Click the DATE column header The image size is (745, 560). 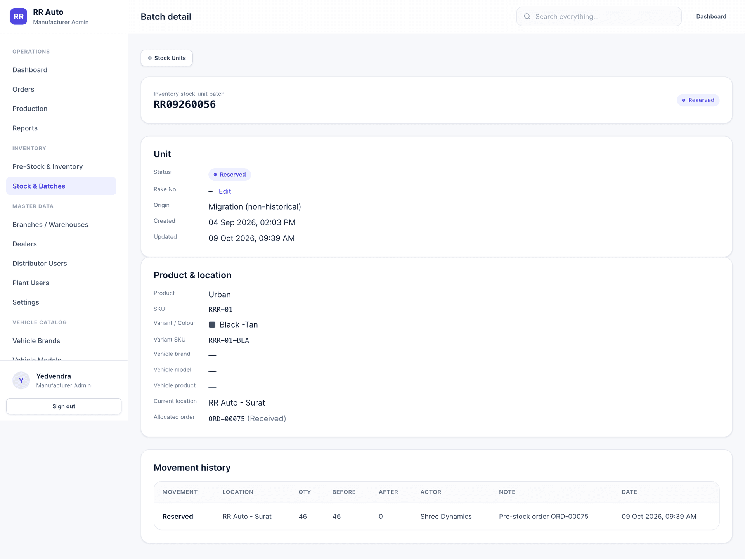coord(629,492)
